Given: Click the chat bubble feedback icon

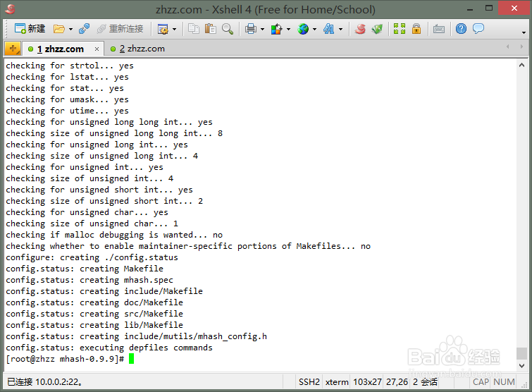Looking at the screenshot, I should [478, 28].
